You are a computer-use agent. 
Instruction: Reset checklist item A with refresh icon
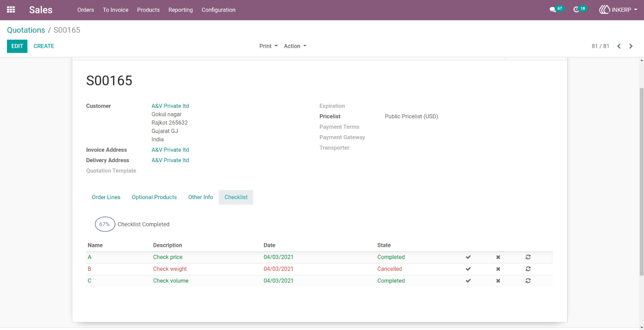[528, 257]
